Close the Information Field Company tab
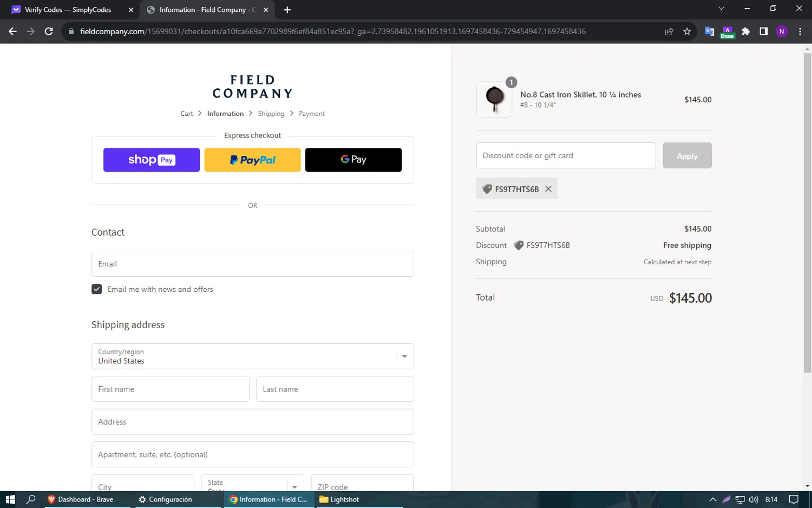This screenshot has width=812, height=508. pos(266,10)
